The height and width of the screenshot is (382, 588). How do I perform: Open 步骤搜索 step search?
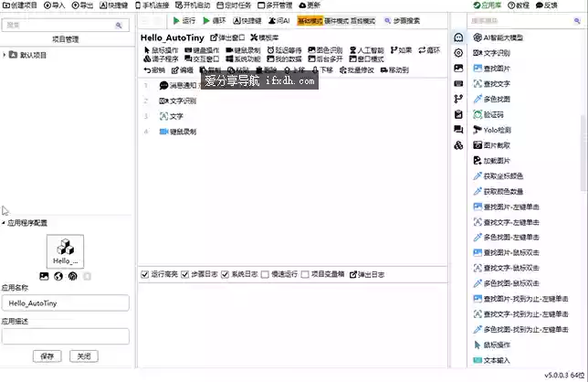402,21
